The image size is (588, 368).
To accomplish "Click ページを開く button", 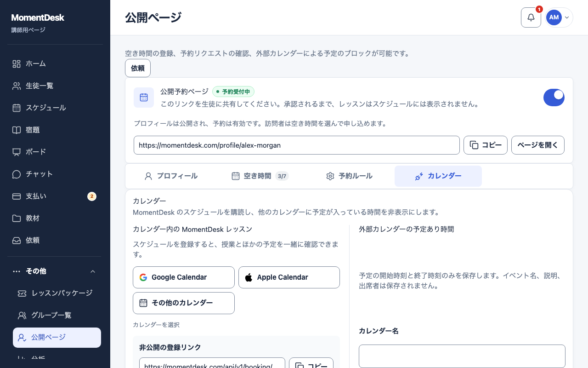I will 538,145.
